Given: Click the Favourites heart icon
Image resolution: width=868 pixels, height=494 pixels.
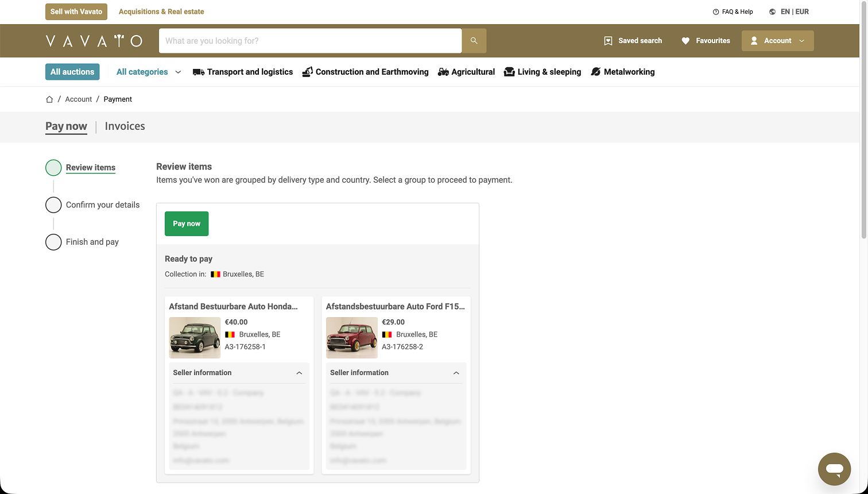Looking at the screenshot, I should (685, 41).
